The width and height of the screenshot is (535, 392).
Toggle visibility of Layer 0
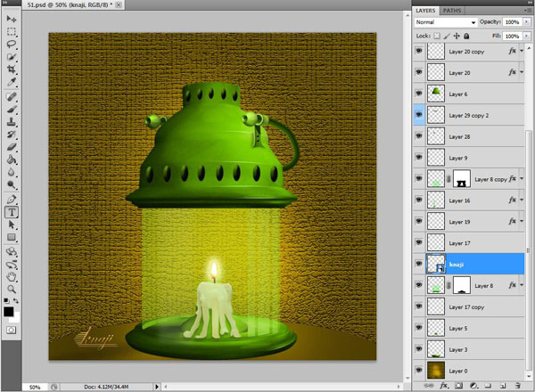pyautogui.click(x=419, y=370)
